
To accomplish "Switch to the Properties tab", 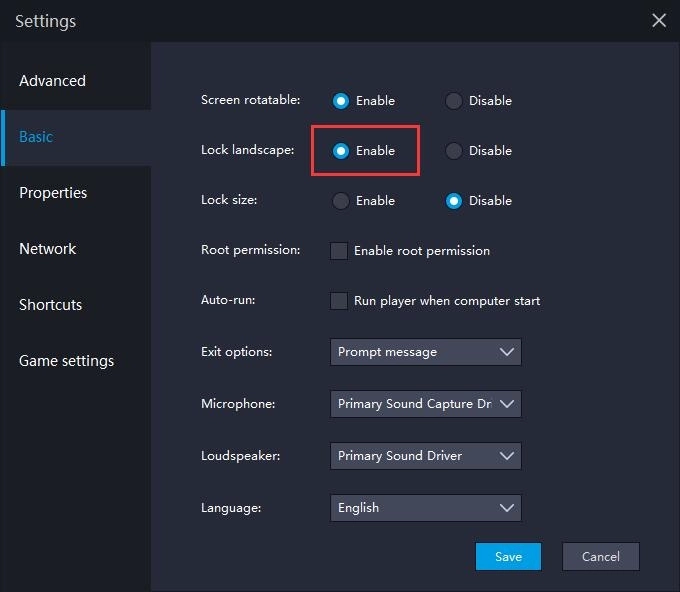I will [53, 193].
